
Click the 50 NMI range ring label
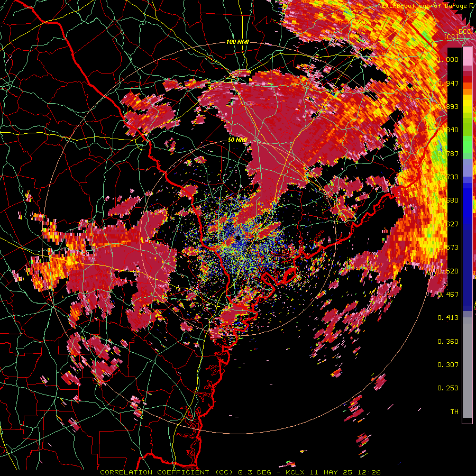point(237,140)
